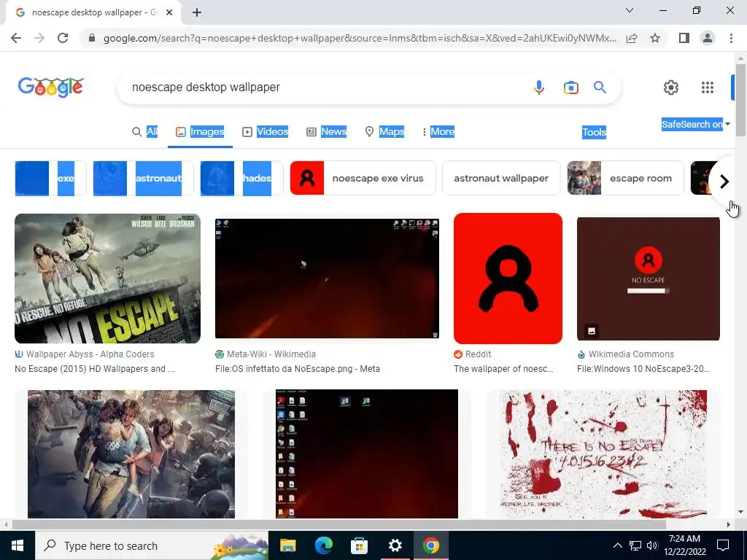
Task: Open the red NoEscape logo Reddit thumbnail
Action: point(508,279)
